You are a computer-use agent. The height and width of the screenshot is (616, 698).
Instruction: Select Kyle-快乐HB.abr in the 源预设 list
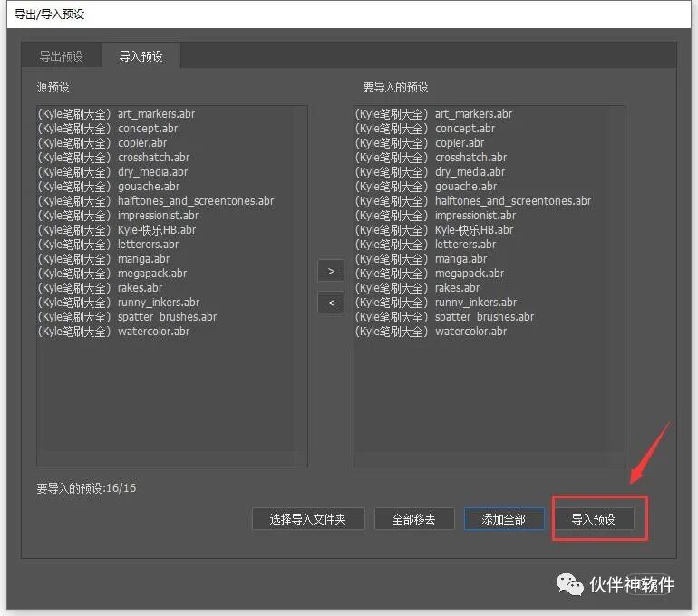[x=117, y=230]
